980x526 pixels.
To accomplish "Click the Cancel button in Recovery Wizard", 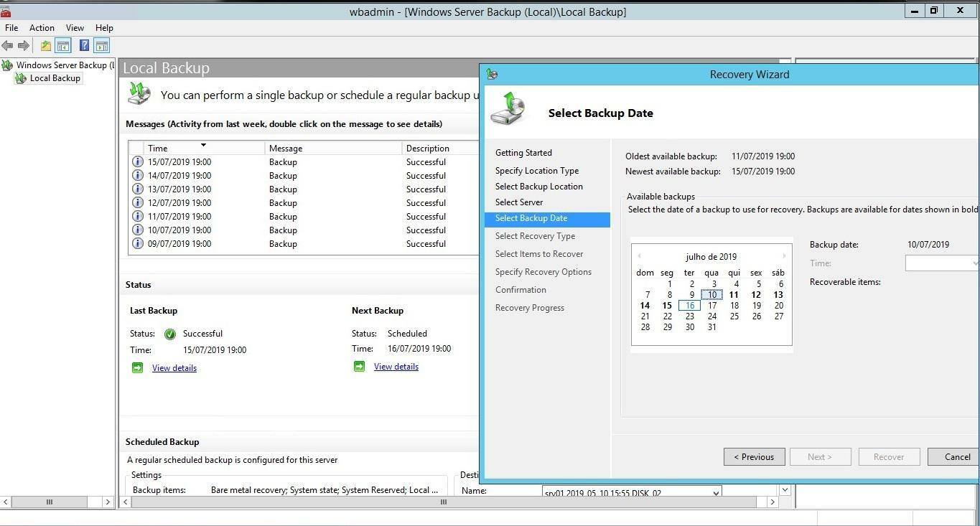I will (954, 457).
